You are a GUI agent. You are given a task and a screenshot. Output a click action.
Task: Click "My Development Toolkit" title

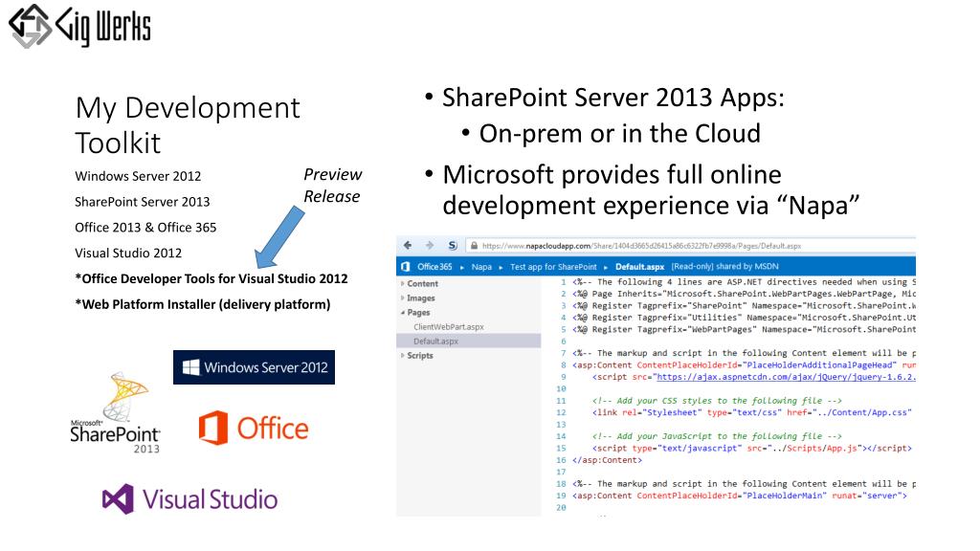[x=188, y=125]
